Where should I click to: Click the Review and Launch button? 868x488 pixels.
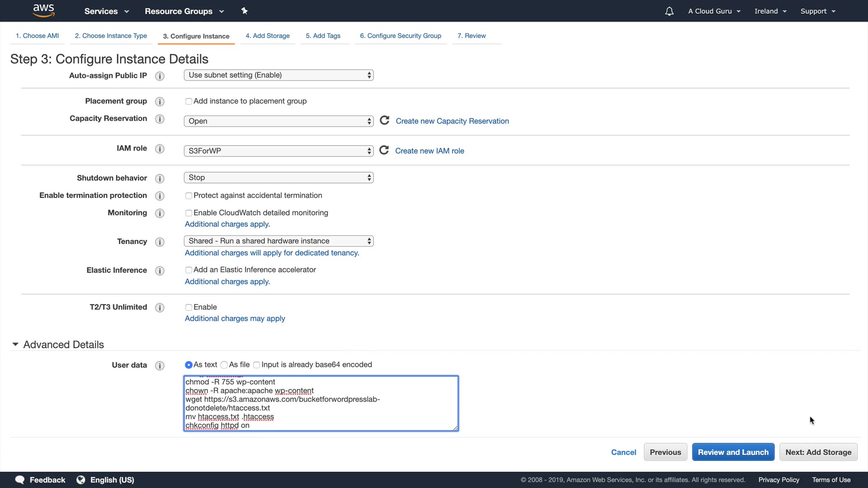pos(733,452)
